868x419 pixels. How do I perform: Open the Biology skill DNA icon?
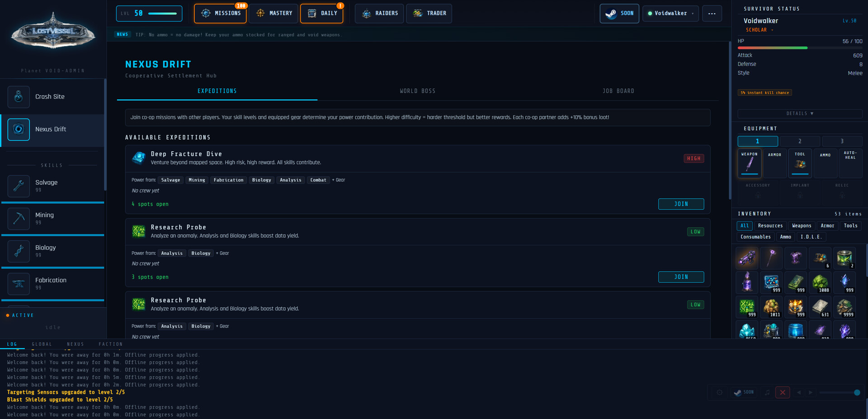(x=19, y=251)
